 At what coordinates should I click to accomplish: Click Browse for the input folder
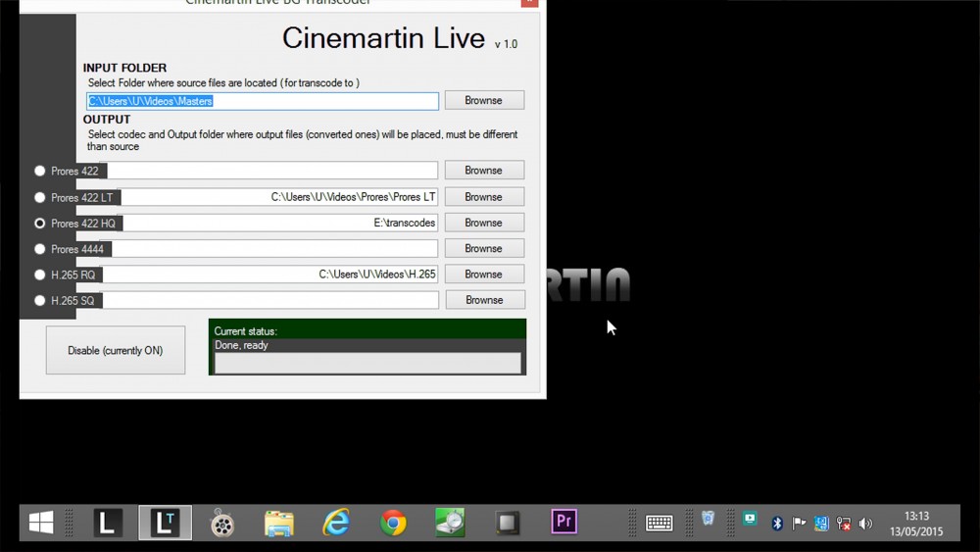coord(484,100)
